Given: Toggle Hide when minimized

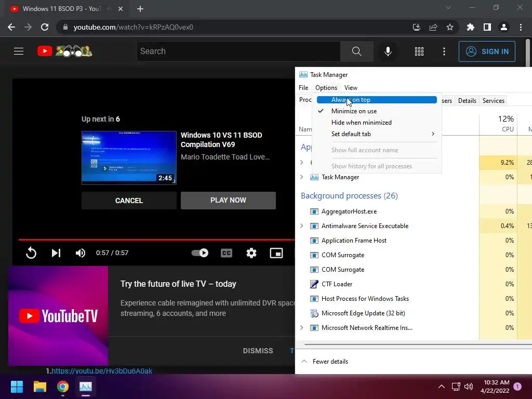Looking at the screenshot, I should click(377, 123).
